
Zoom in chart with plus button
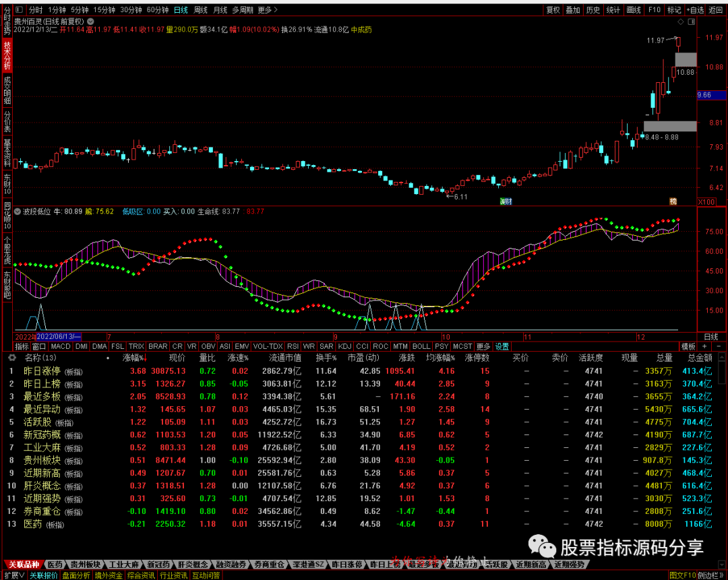pos(704,347)
